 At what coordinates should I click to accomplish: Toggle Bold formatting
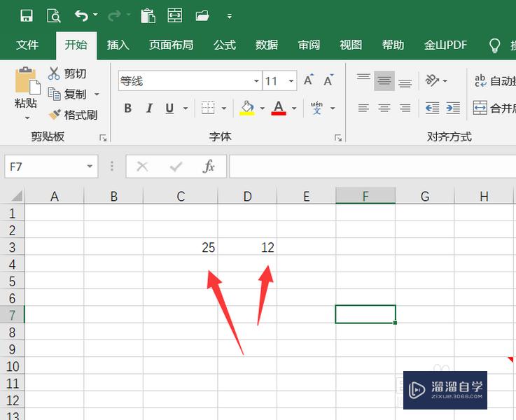pos(128,108)
